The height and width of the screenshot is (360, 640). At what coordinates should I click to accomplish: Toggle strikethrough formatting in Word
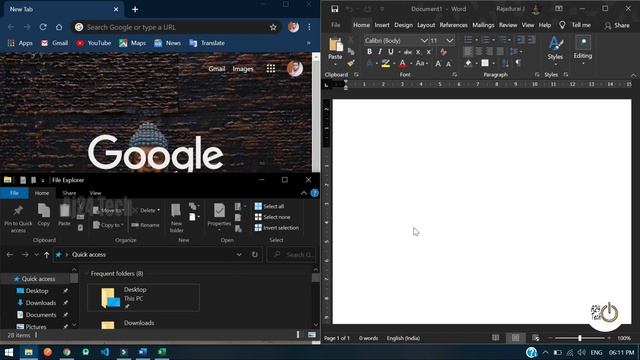click(407, 52)
